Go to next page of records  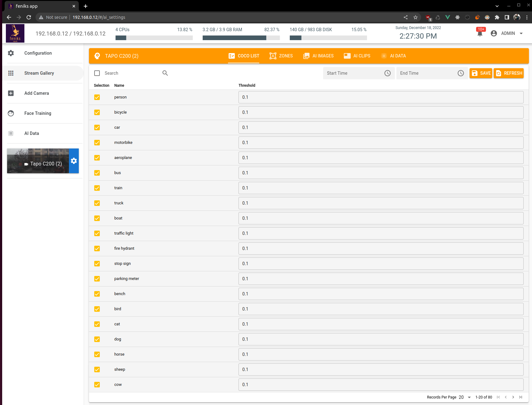click(513, 397)
